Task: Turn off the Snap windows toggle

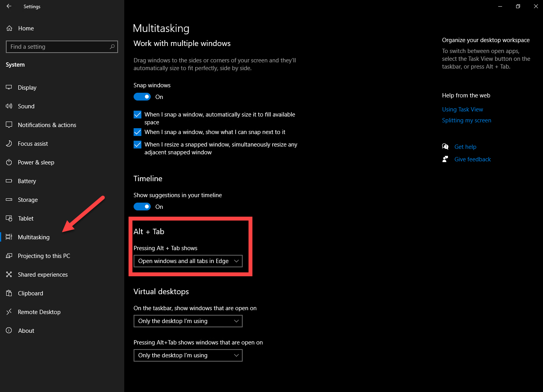Action: (x=142, y=97)
